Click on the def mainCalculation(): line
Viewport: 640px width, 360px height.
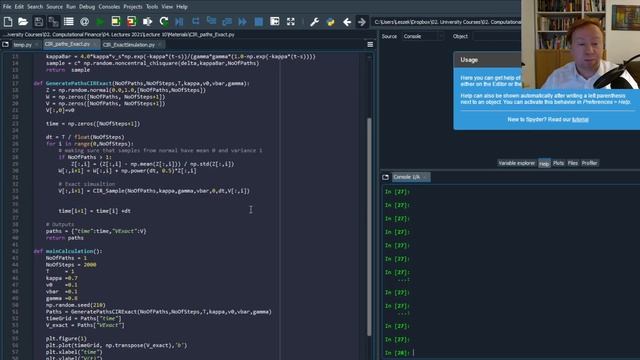[x=68, y=251]
